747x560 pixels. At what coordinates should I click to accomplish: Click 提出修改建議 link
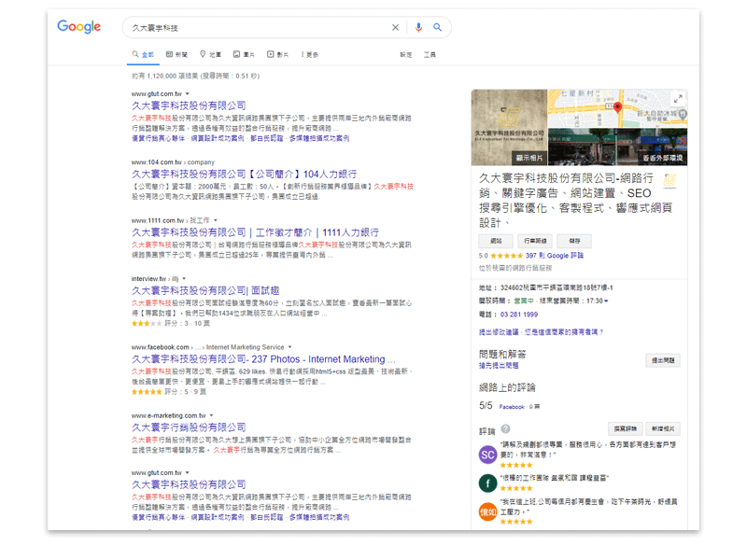click(x=499, y=332)
